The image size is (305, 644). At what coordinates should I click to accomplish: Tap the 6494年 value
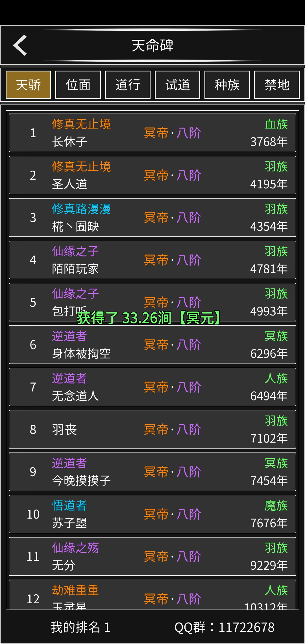point(269,396)
